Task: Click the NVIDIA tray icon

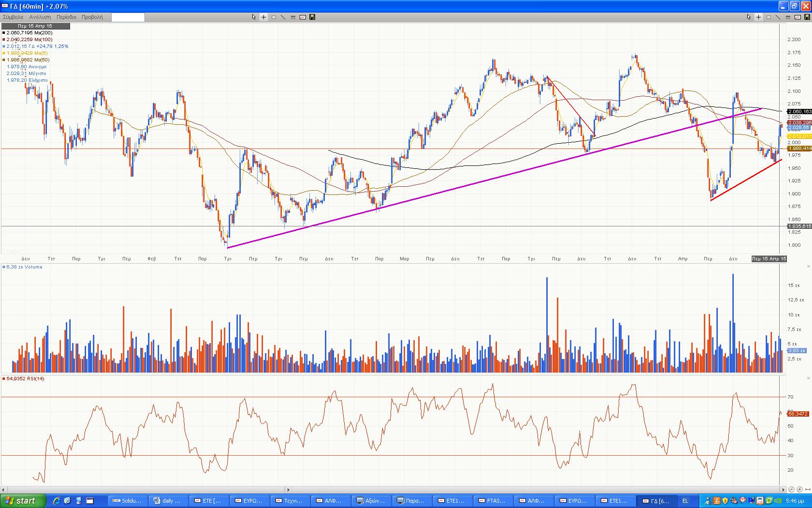Action: click(x=778, y=501)
